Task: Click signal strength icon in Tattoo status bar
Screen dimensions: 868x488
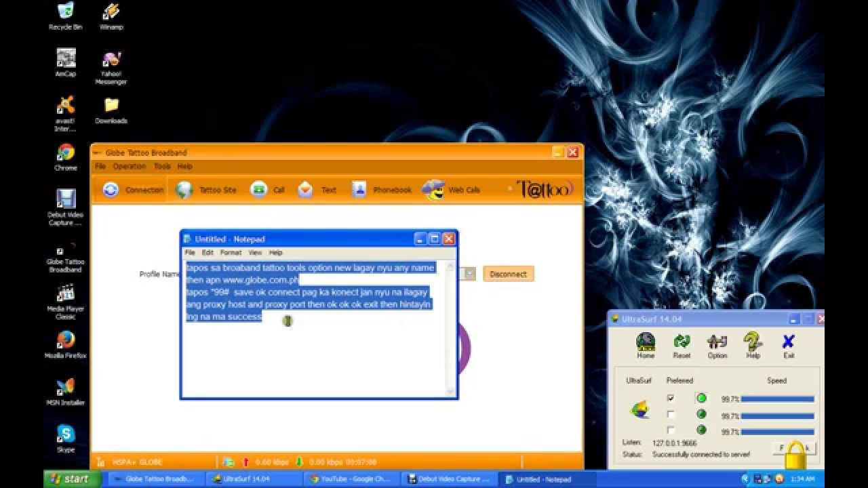Action: click(x=101, y=462)
